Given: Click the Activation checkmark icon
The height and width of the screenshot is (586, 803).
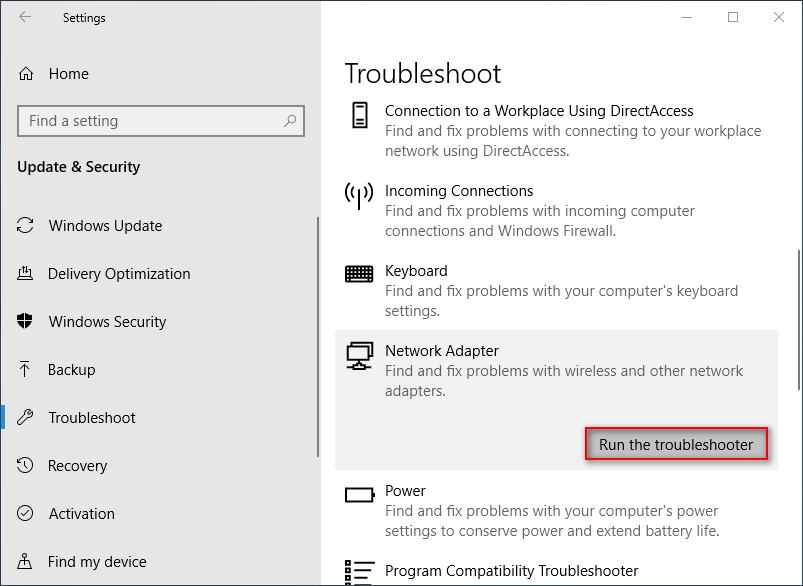Looking at the screenshot, I should 26,514.
